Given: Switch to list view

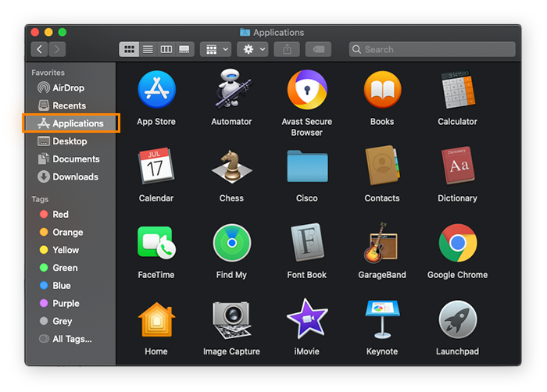Looking at the screenshot, I should [x=148, y=49].
